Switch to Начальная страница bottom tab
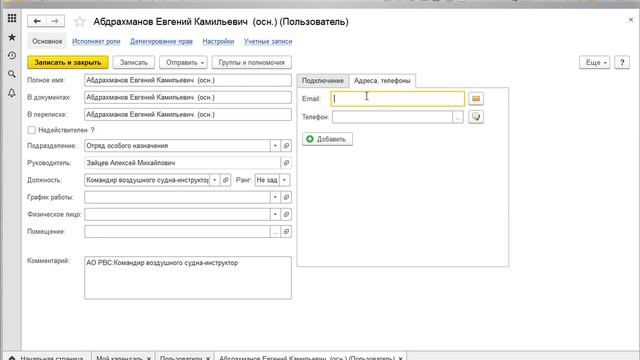Viewport: 640px width, 360px height. tap(47, 358)
